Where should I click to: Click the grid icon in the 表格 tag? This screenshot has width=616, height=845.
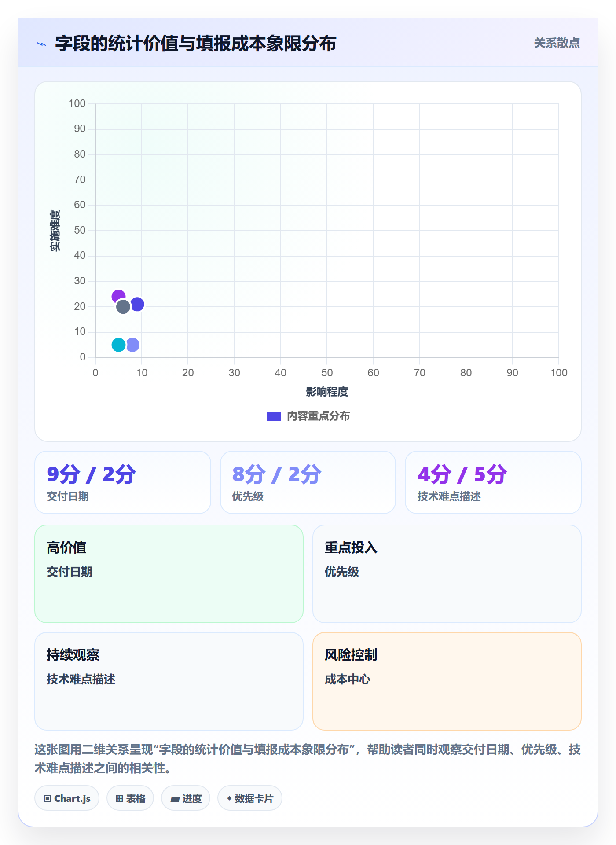[119, 799]
